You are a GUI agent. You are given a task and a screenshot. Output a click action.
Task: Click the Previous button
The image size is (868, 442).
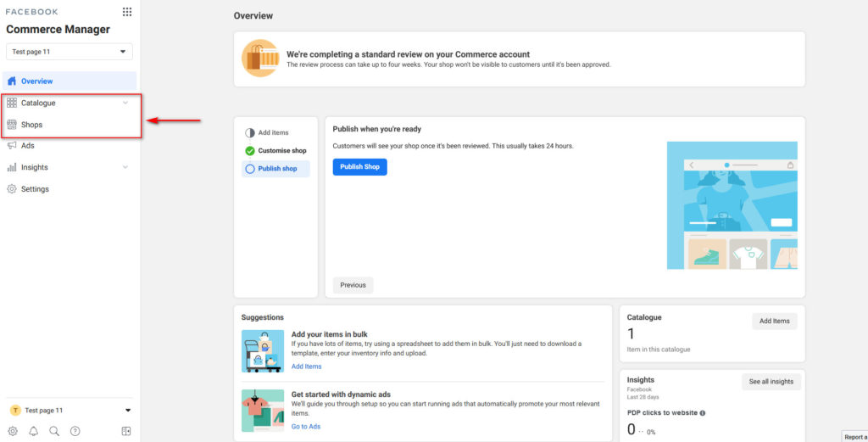click(353, 285)
